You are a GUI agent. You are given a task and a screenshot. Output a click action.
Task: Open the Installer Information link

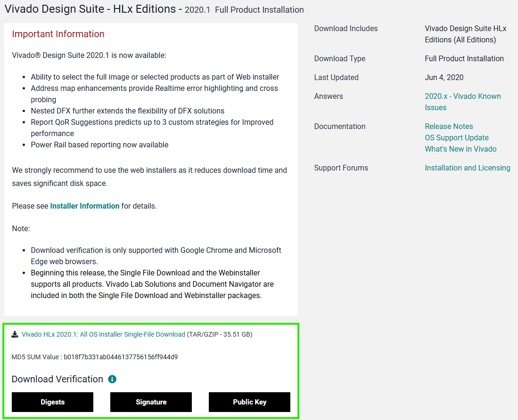[84, 206]
